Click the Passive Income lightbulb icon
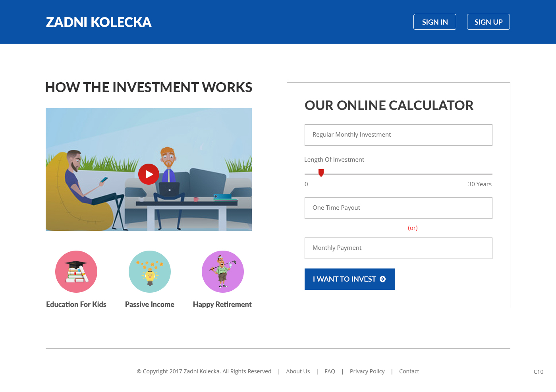 pos(150,272)
